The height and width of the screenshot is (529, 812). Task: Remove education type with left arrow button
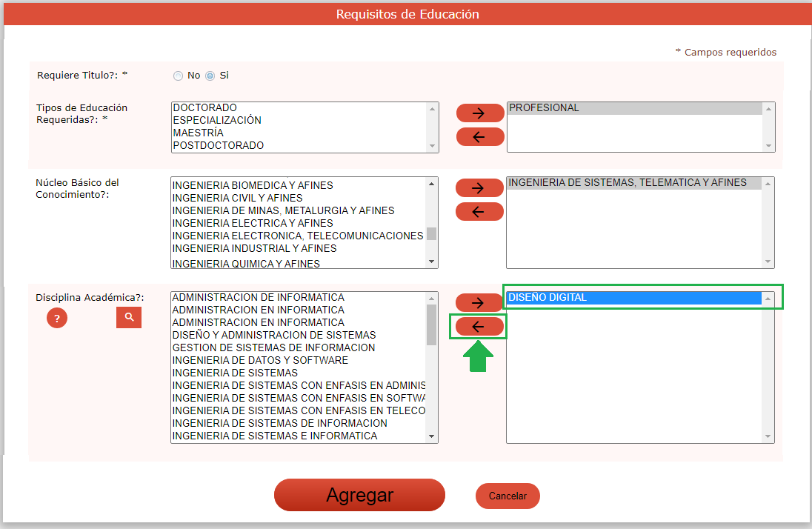[x=479, y=136]
